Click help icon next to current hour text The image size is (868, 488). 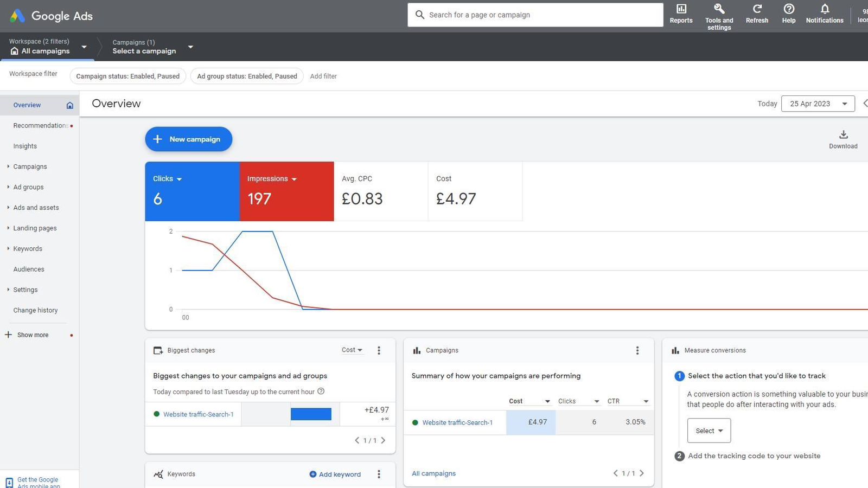321,391
